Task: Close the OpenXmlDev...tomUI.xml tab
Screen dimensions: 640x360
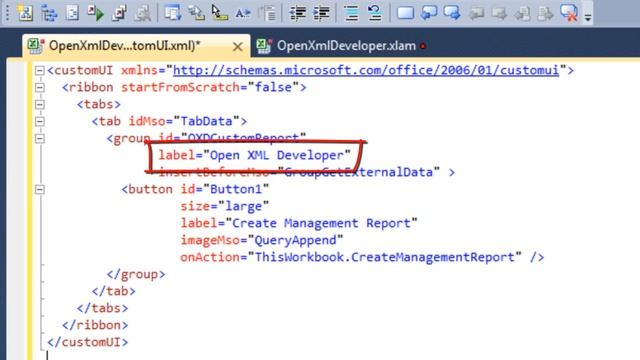Action: (238, 47)
